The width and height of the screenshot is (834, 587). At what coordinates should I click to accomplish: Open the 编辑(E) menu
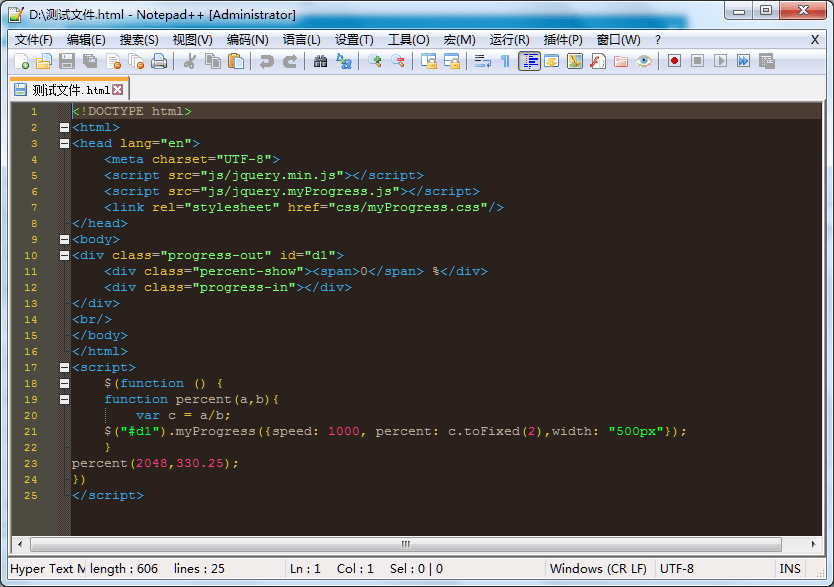[x=86, y=40]
